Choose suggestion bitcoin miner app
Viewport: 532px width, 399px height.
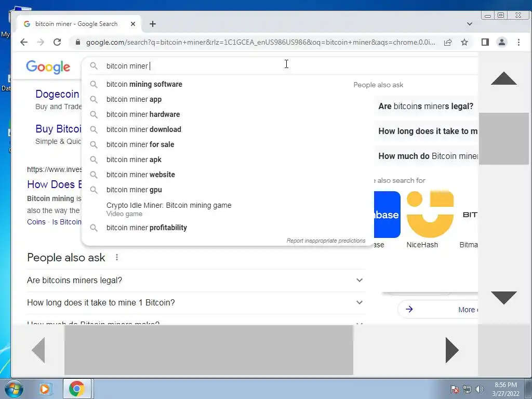pyautogui.click(x=228, y=99)
